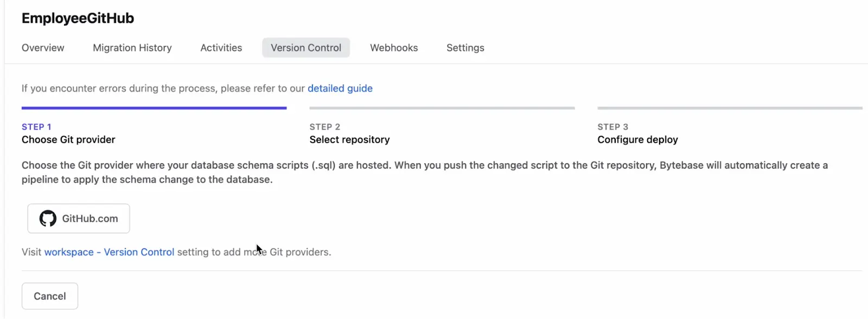Open the project Settings tab
This screenshot has width=868, height=319.
465,48
